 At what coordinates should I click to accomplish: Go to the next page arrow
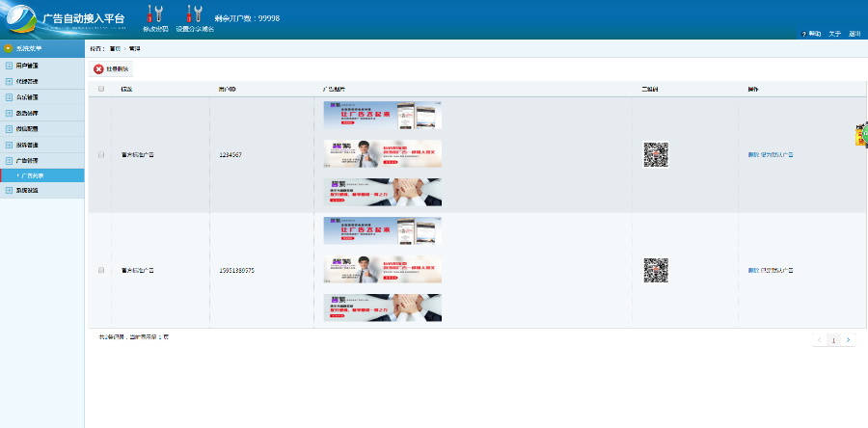click(848, 340)
